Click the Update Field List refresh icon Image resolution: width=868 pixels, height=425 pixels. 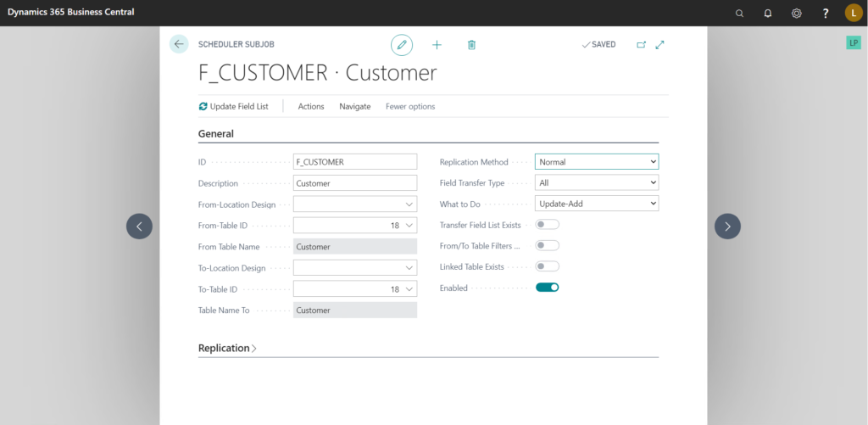click(x=203, y=106)
